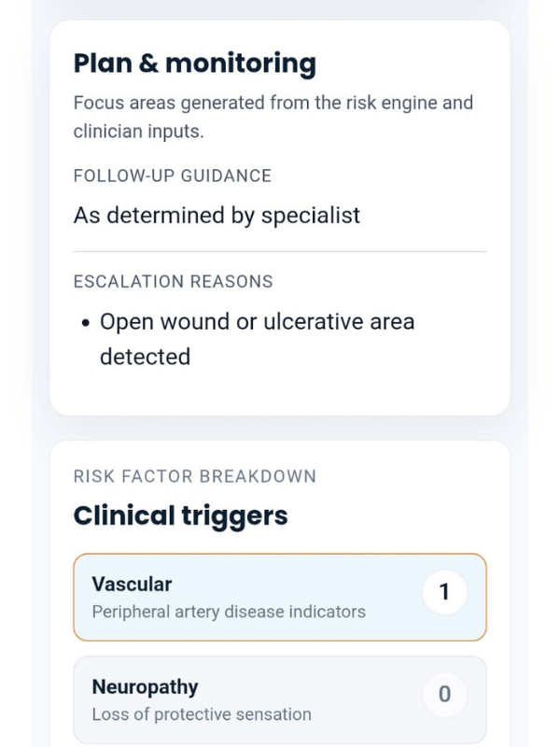560x747 pixels.
Task: Click the 'Focus areas generated' description text
Action: click(x=273, y=117)
